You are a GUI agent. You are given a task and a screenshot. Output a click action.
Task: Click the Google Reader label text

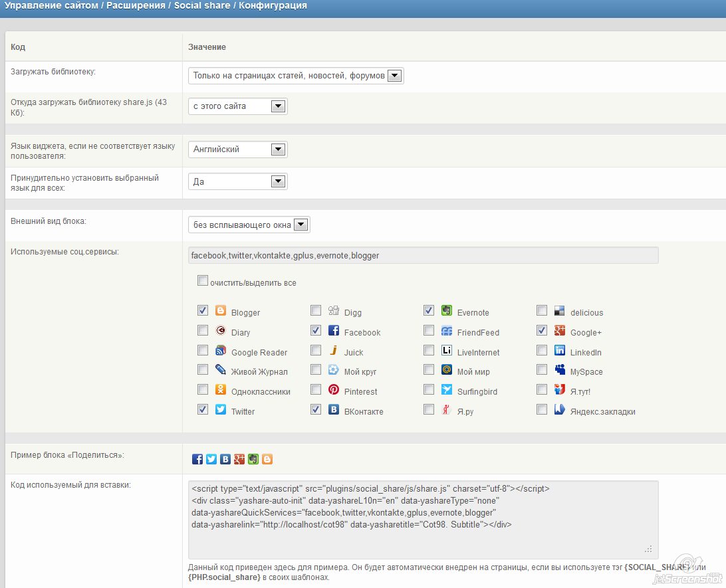pyautogui.click(x=259, y=353)
